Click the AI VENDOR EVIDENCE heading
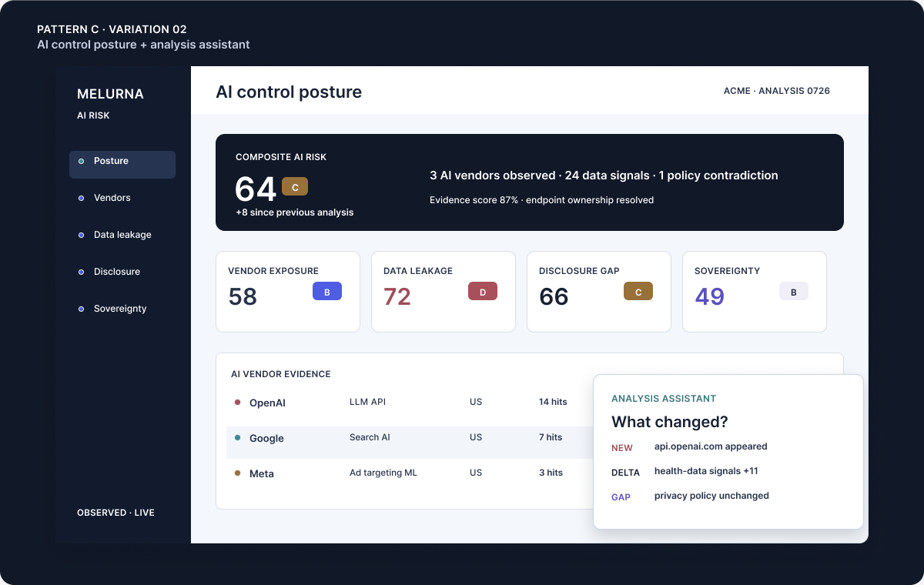The image size is (924, 585). pos(281,374)
